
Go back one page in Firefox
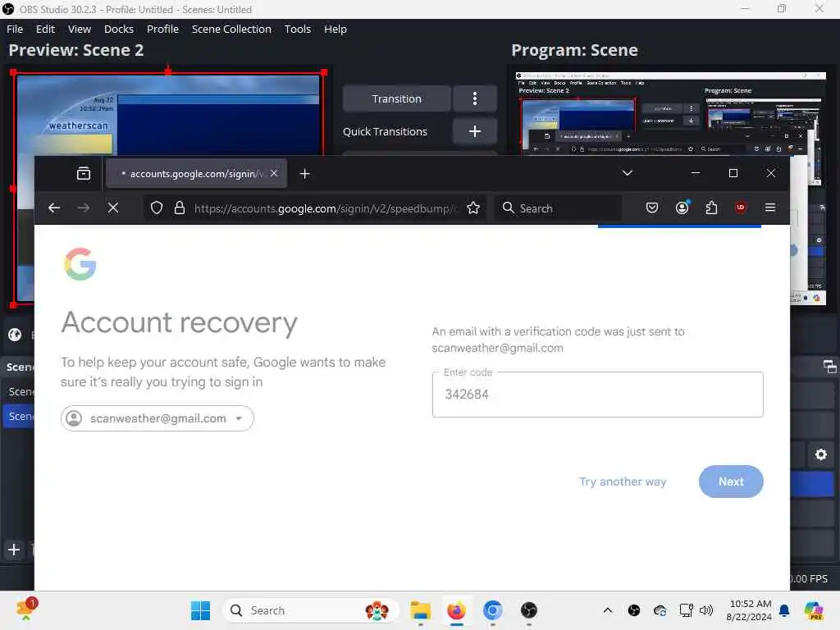[x=54, y=208]
